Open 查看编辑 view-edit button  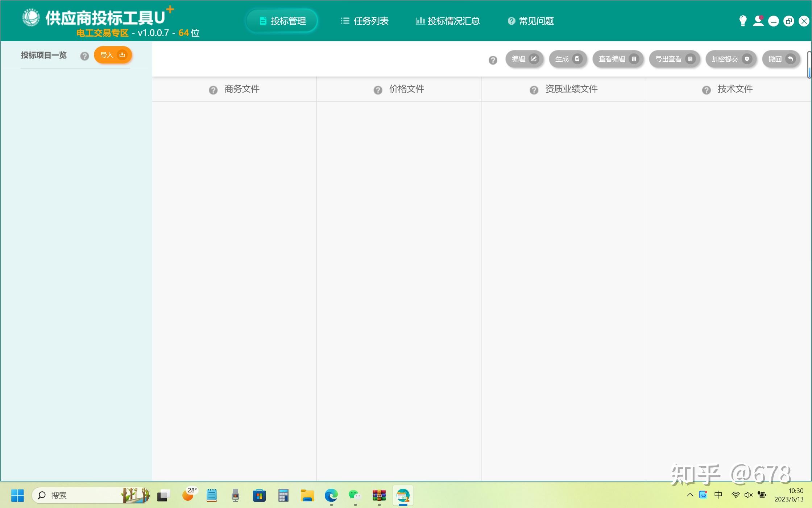click(618, 59)
